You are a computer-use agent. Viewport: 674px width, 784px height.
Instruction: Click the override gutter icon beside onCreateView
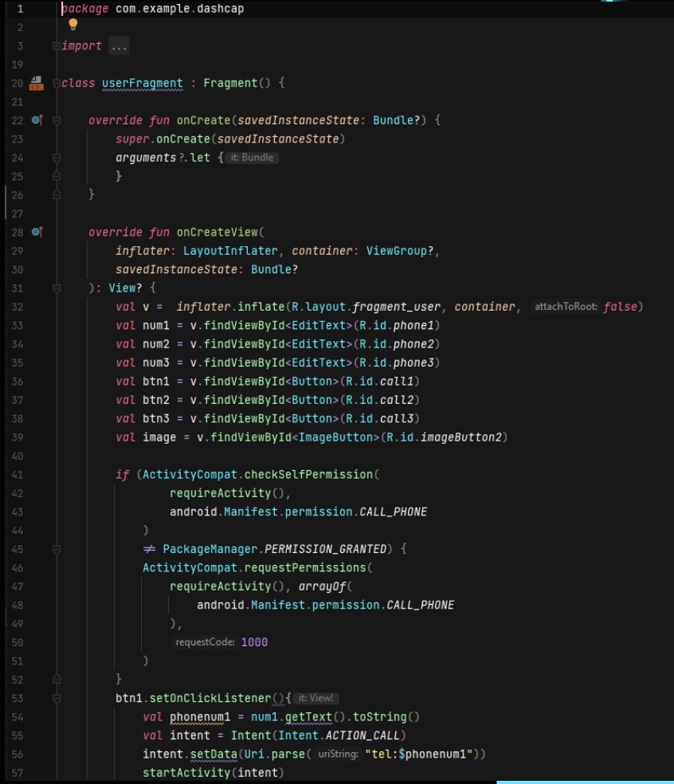tap(37, 232)
